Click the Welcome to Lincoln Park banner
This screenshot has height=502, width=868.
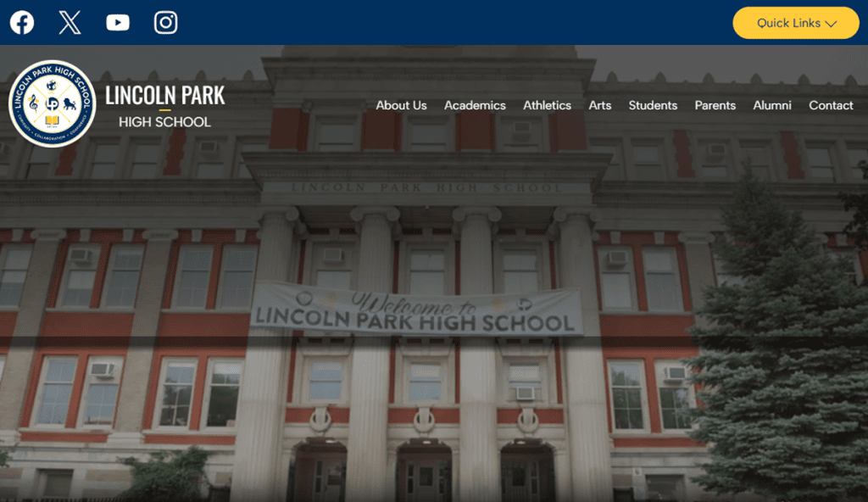[x=415, y=308]
